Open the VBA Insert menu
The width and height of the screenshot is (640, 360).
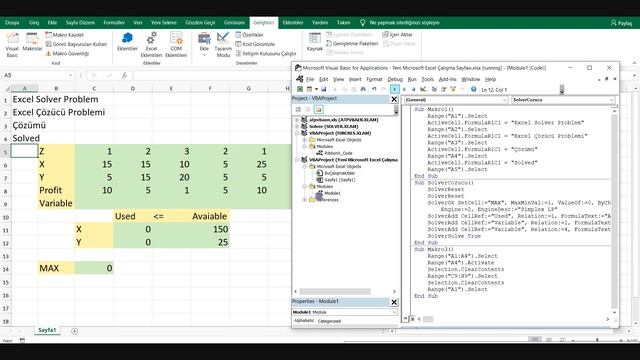pos(355,79)
